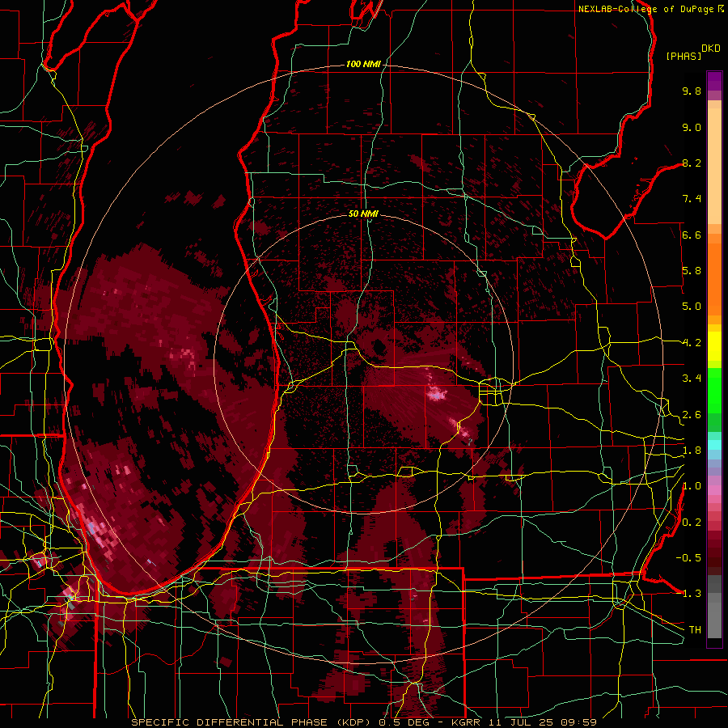Click the 50 NMI range ring label
This screenshot has height=728, width=728.
click(363, 214)
